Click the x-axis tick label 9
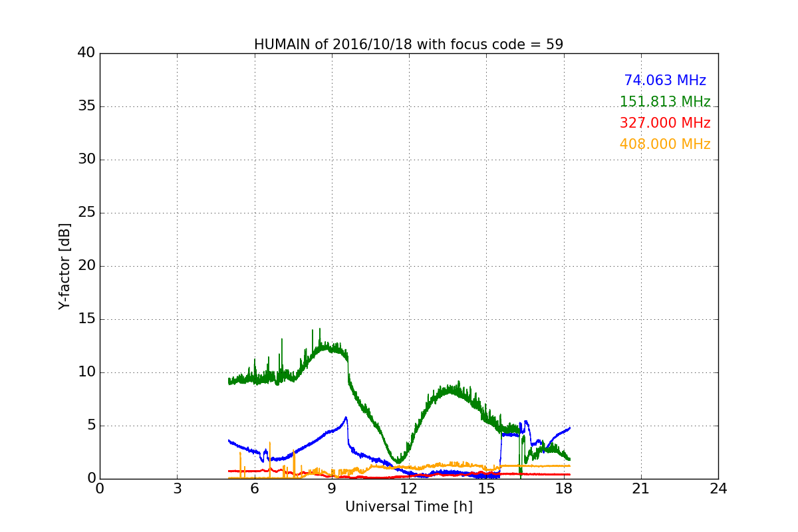 click(332, 489)
